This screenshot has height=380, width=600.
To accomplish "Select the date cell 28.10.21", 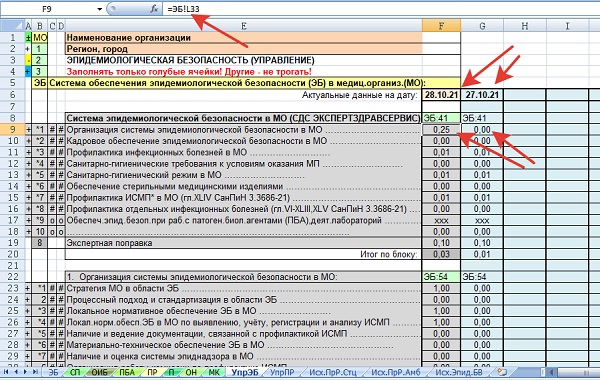I will 441,95.
